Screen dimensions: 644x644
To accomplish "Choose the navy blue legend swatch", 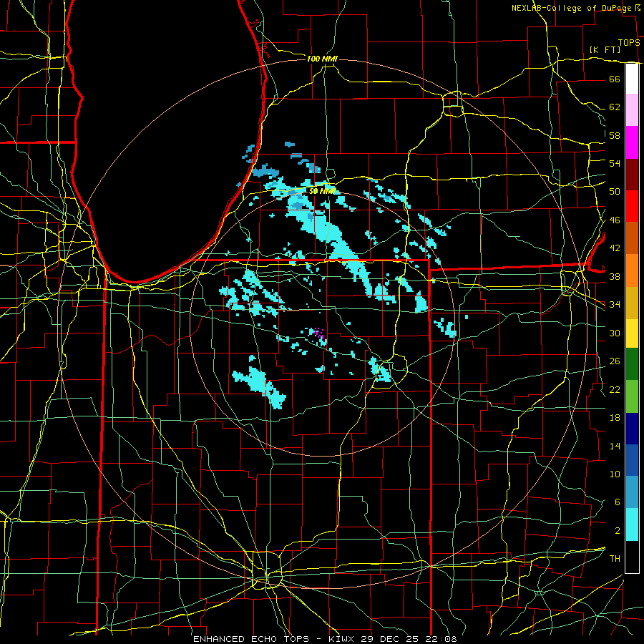I will [632, 429].
